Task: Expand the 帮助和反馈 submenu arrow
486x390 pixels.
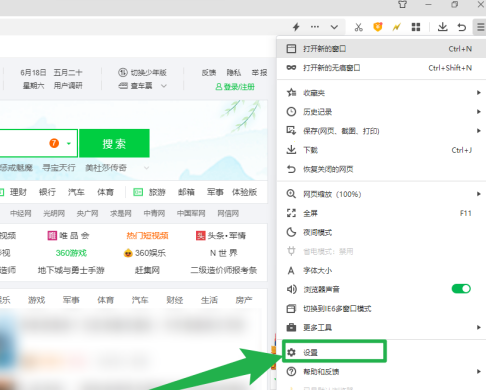Action: pos(479,371)
